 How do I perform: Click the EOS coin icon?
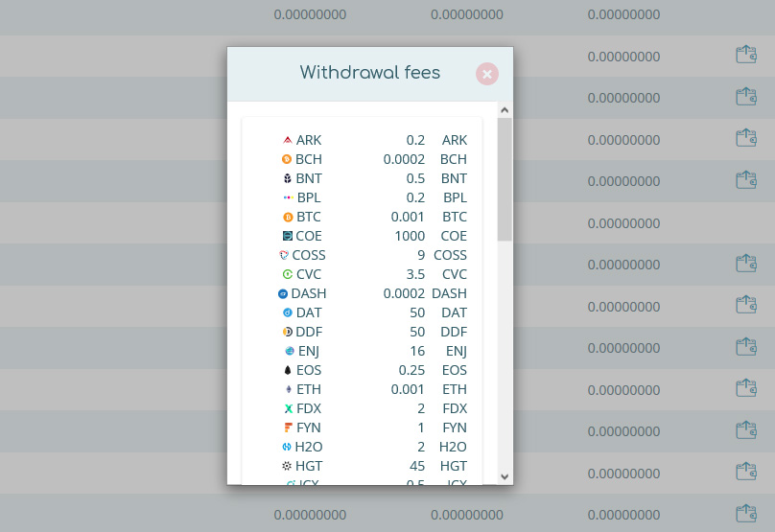coord(288,370)
